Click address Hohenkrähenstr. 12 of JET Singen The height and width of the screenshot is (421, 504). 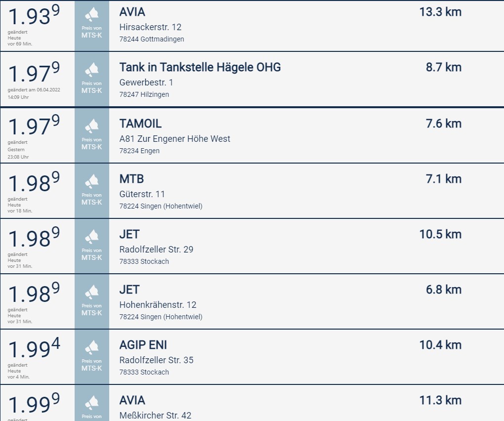point(158,305)
